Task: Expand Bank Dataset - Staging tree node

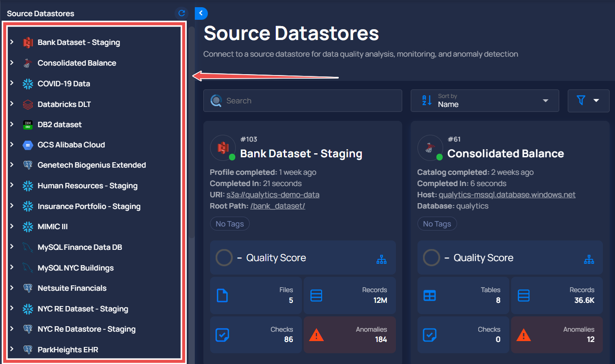Action: pyautogui.click(x=12, y=42)
